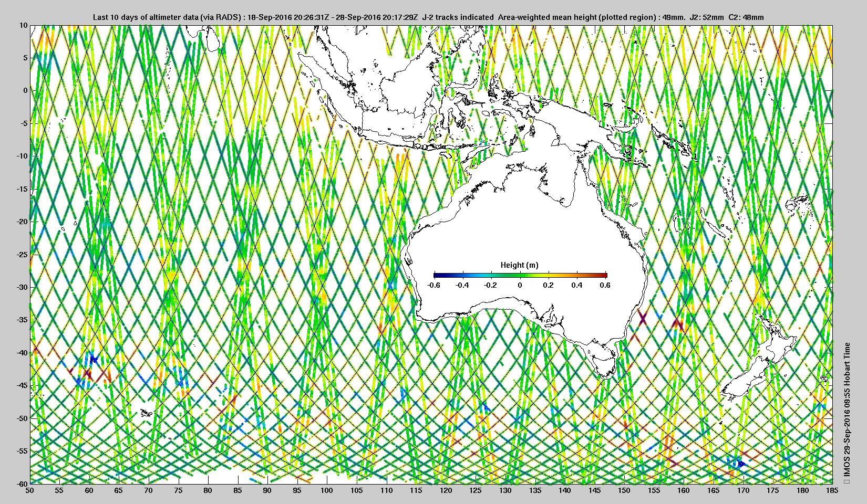867x504 pixels.
Task: Click latitude tick label '-40'
Action: click(22, 353)
